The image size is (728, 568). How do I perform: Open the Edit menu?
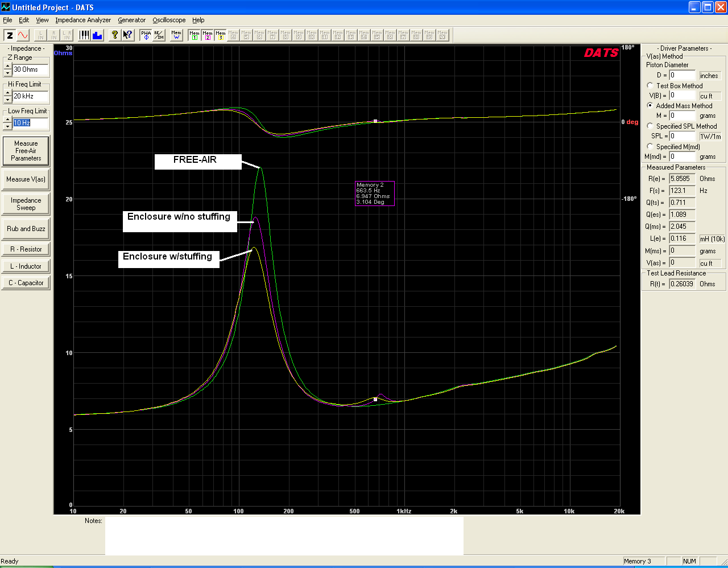click(x=24, y=20)
